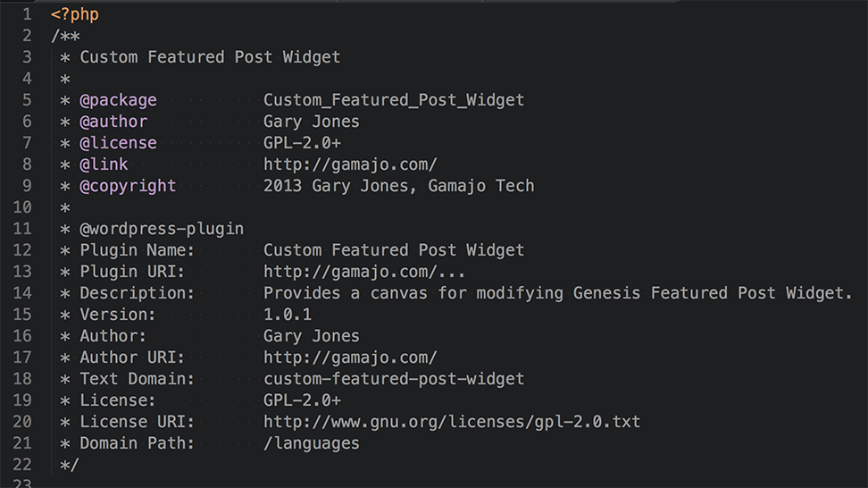This screenshot has height=488, width=868.
Task: Open the gamajo.com URL on the @link line
Action: (x=350, y=164)
